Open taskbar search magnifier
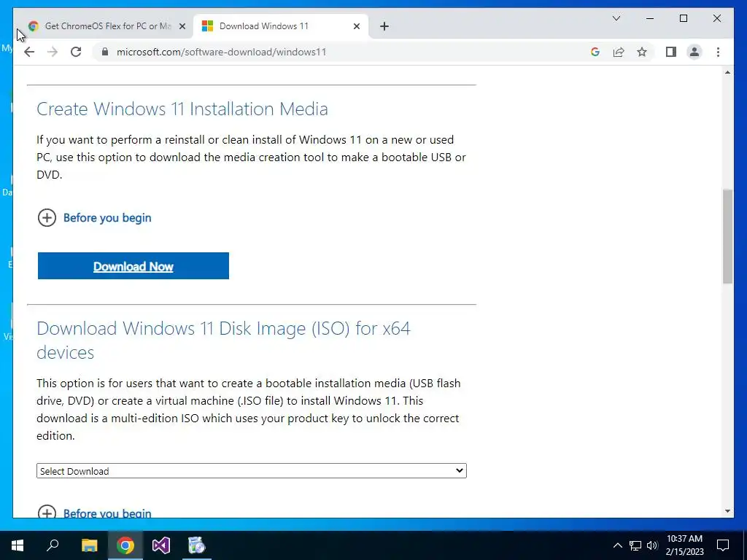The image size is (747, 560). tap(53, 545)
